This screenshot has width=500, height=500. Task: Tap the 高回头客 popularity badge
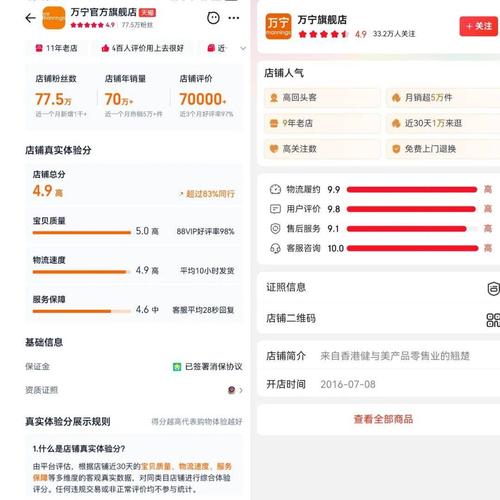(322, 98)
